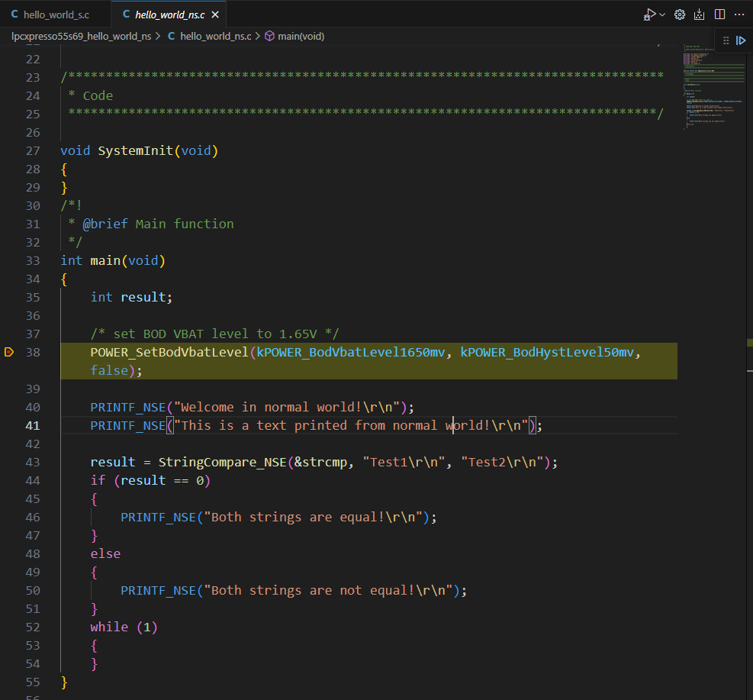Open the run options dropdown arrow
The height and width of the screenshot is (700, 753).
(661, 15)
